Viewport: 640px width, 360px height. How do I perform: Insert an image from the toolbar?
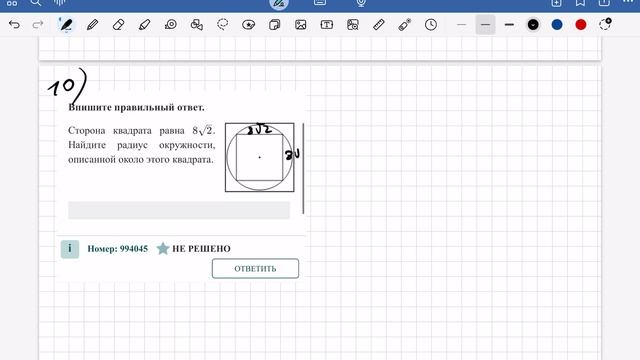[301, 25]
